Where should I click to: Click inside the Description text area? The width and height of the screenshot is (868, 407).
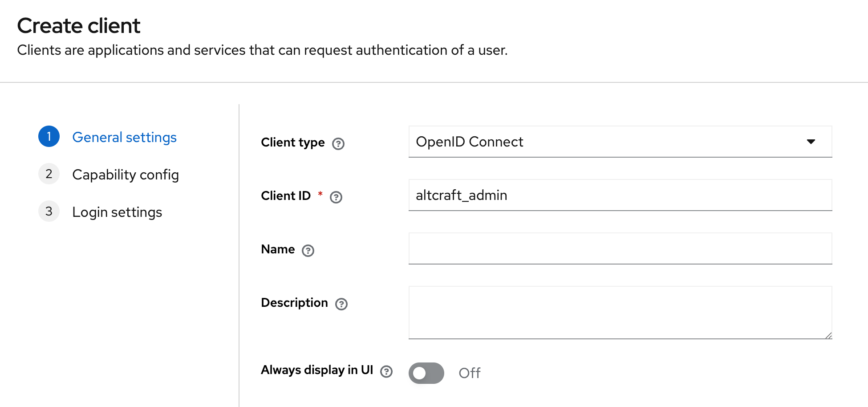620,312
